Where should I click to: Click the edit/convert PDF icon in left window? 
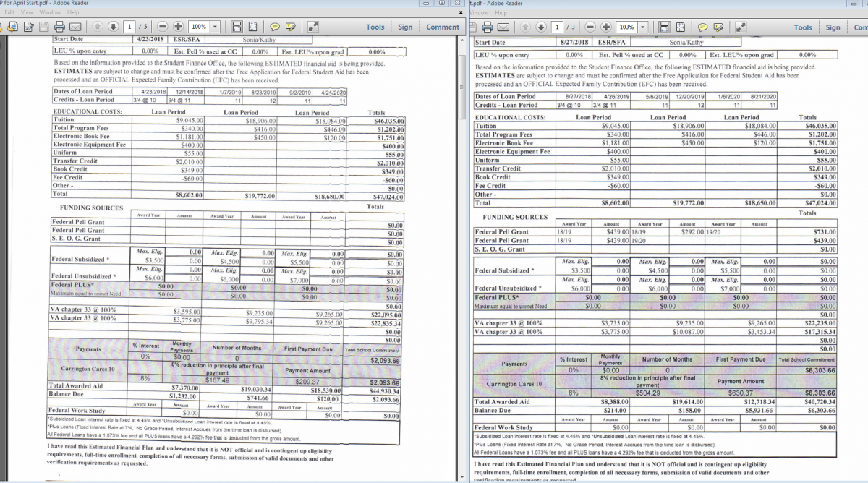[29, 27]
